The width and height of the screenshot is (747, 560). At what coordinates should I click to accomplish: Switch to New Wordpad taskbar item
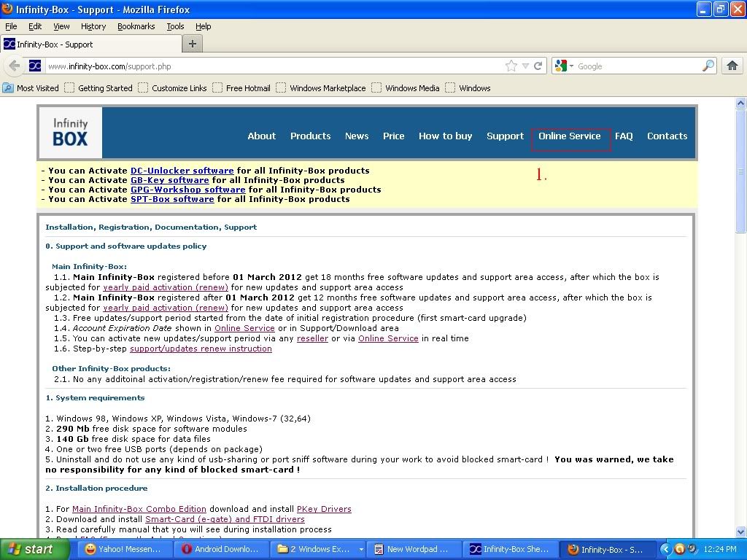[414, 550]
